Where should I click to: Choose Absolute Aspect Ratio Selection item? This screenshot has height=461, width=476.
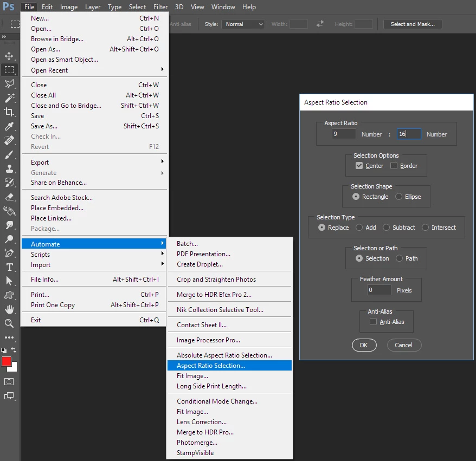(229, 355)
